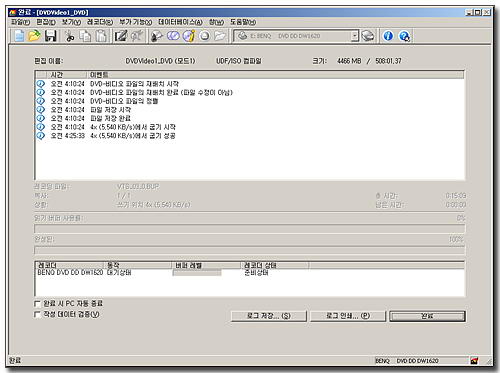Click the application icon in the title bar

pos(13,13)
